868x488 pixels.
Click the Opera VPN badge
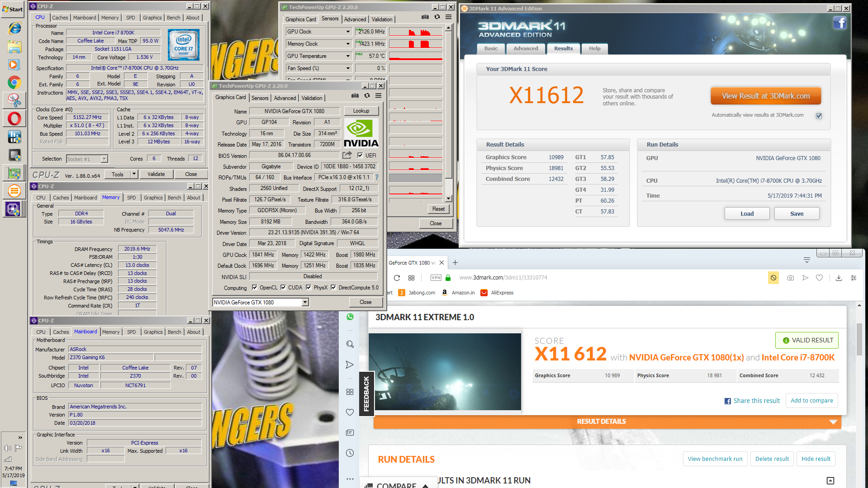point(436,278)
